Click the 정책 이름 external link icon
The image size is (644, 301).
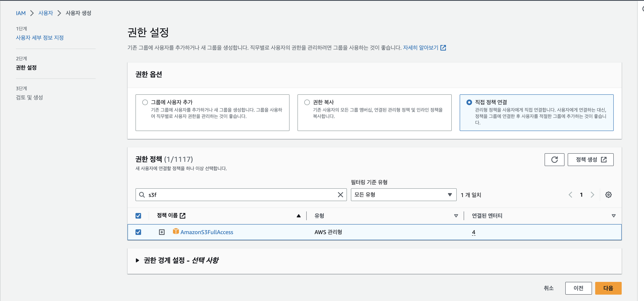point(183,215)
